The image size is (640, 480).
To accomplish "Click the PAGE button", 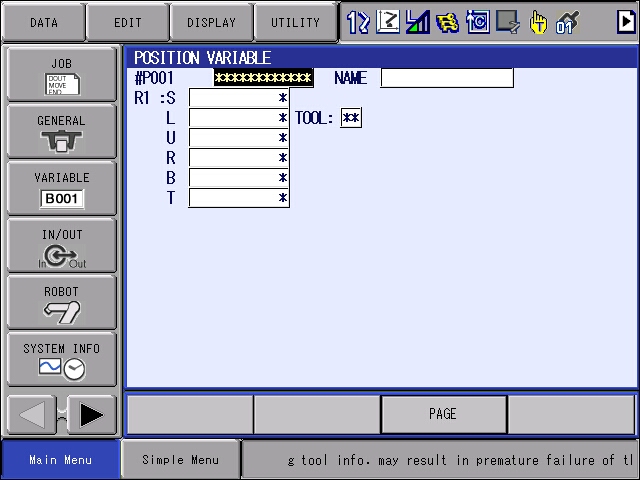I will coord(444,414).
